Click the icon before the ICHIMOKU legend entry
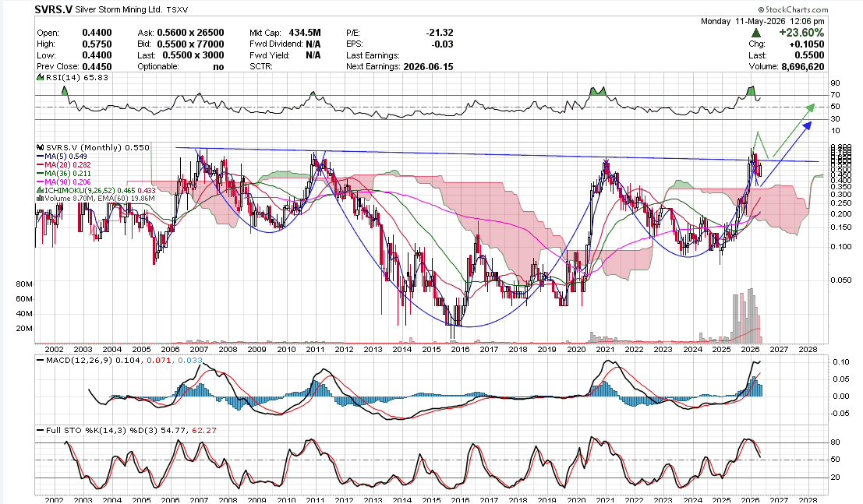This screenshot has height=504, width=863. point(40,190)
